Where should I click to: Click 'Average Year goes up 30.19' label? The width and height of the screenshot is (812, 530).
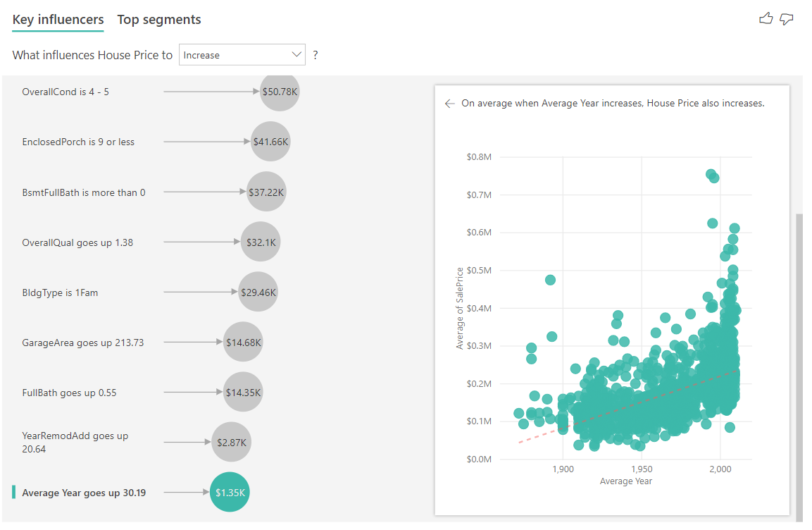(x=84, y=493)
